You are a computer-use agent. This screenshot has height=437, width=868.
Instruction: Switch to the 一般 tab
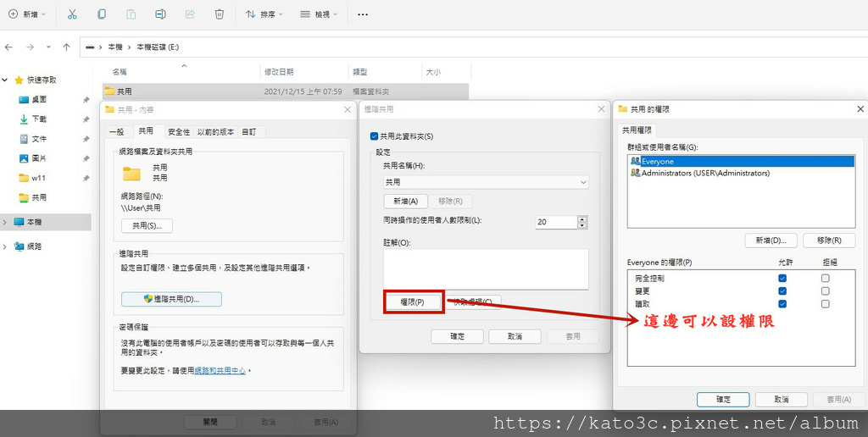(117, 131)
